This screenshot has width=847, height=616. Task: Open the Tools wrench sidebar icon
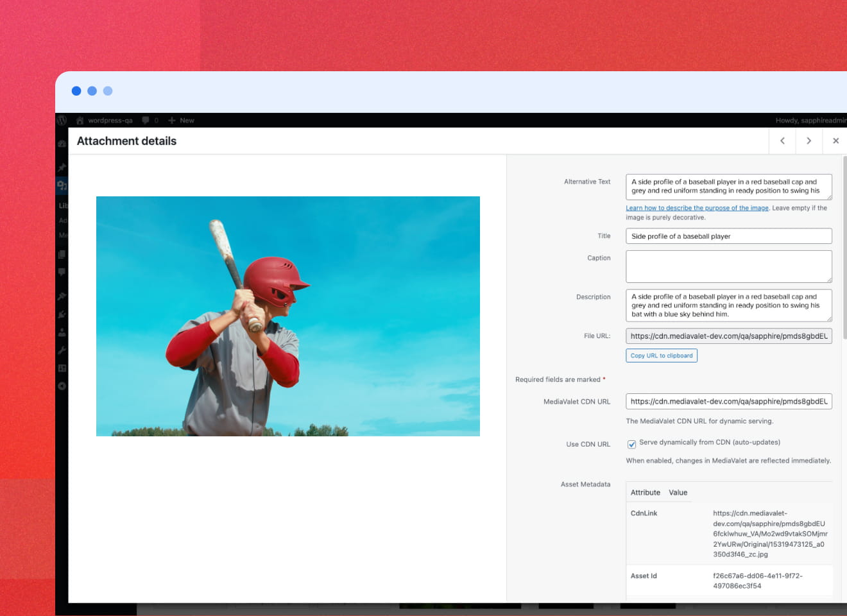[x=62, y=350]
